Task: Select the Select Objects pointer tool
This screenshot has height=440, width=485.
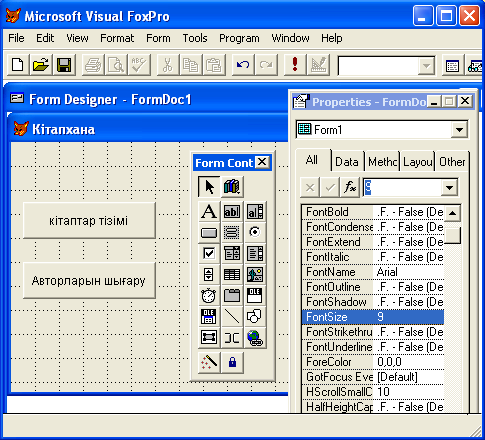Action: (209, 187)
